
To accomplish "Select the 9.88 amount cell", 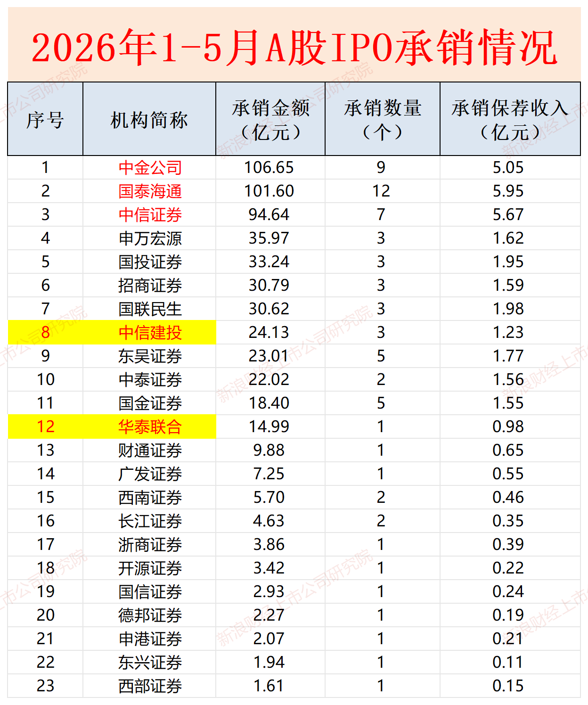I will click(x=270, y=451).
